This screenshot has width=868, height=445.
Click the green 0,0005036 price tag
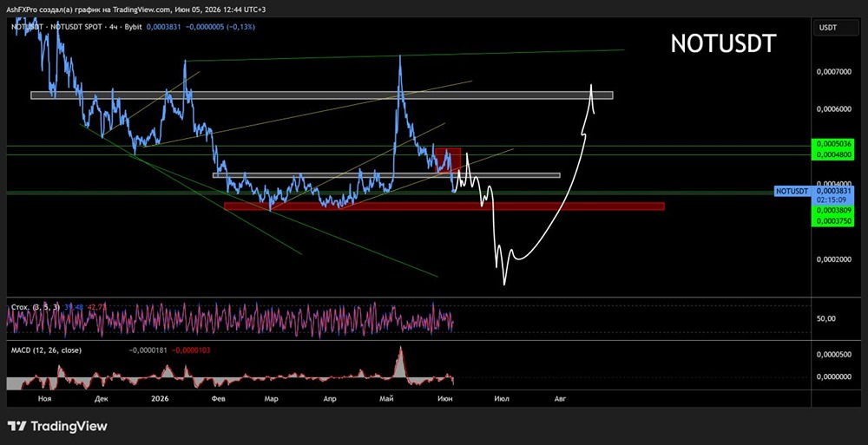coord(833,146)
